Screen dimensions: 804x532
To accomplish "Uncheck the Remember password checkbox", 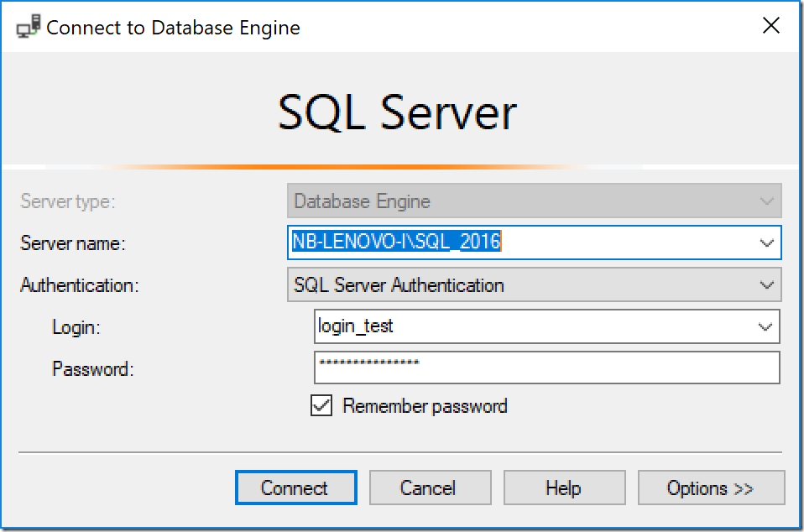I will [321, 405].
